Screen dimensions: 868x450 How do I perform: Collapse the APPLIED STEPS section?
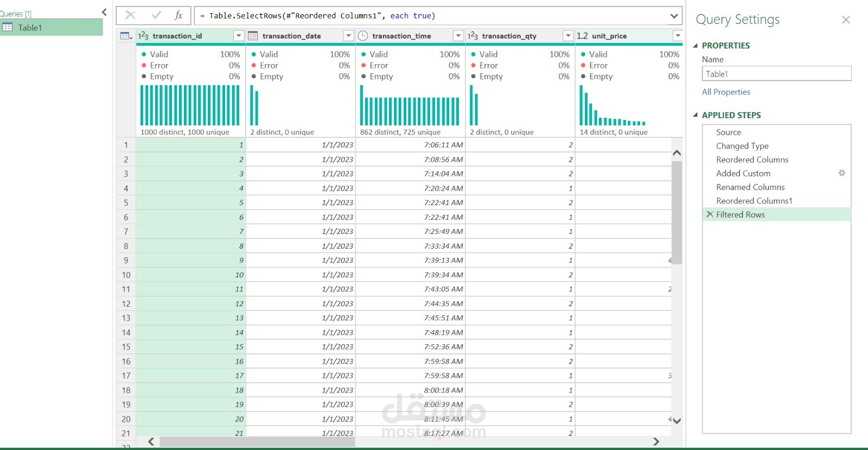coord(695,115)
